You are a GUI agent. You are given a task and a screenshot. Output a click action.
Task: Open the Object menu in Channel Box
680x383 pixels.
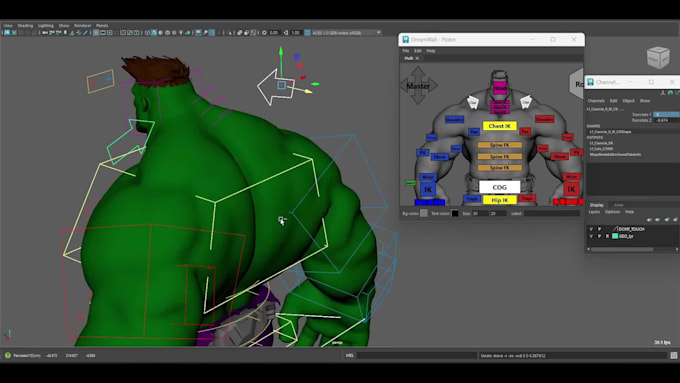[x=628, y=101]
